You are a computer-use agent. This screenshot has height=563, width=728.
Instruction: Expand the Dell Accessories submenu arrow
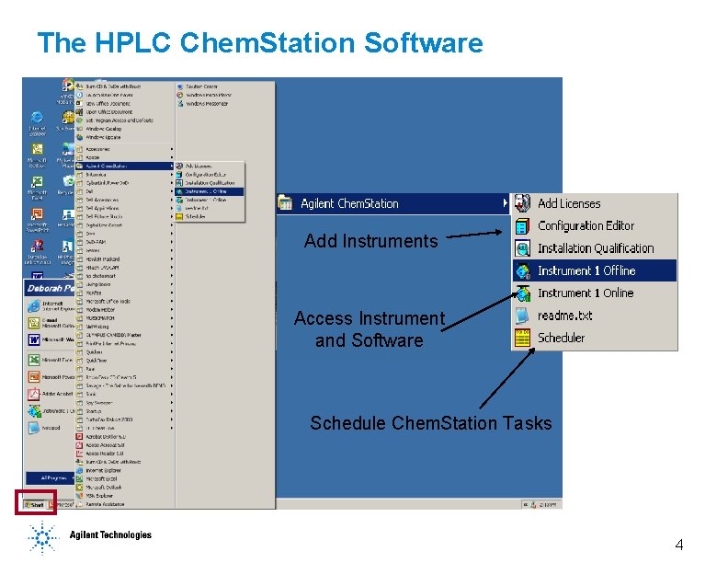[x=171, y=200]
